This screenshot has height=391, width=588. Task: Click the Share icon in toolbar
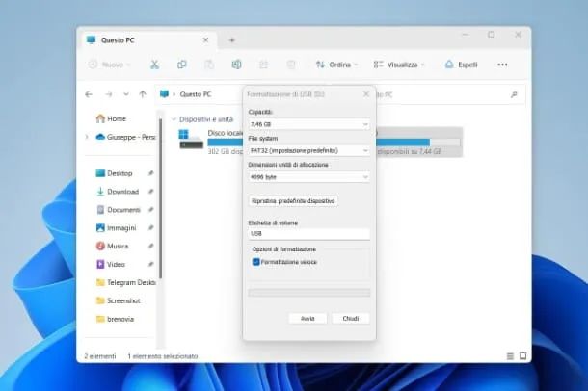click(x=263, y=65)
